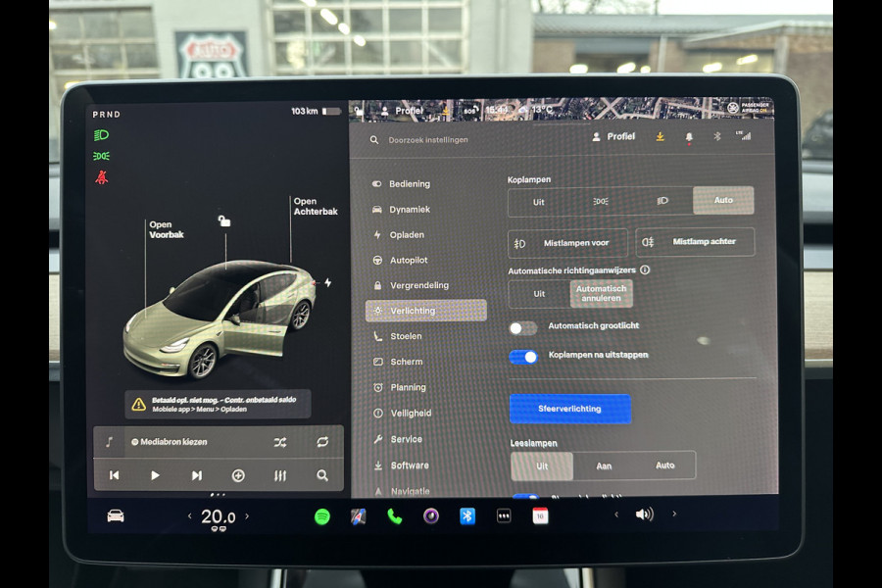Click the yellow software download icon
Viewport: 882px width, 588px height.
pyautogui.click(x=661, y=137)
